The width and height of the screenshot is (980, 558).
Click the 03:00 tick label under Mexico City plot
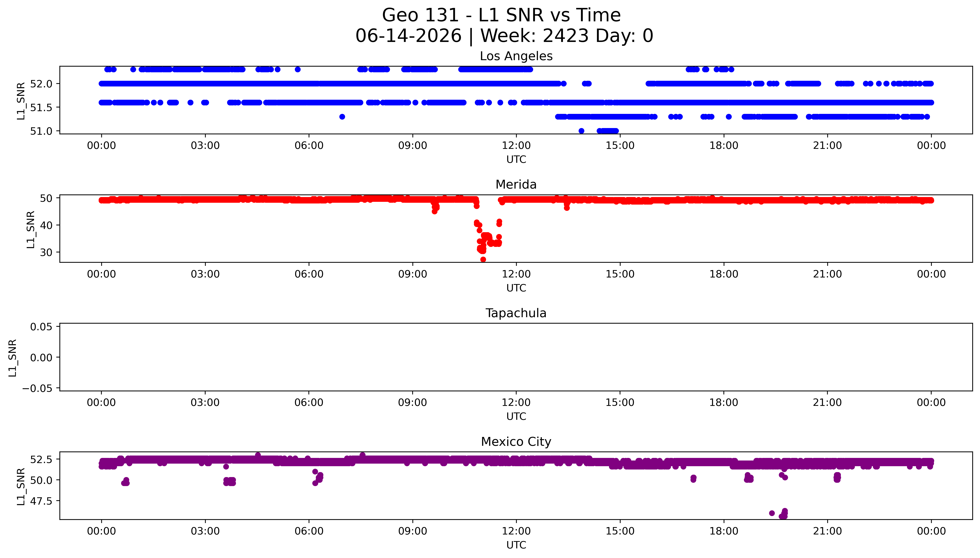(x=205, y=531)
